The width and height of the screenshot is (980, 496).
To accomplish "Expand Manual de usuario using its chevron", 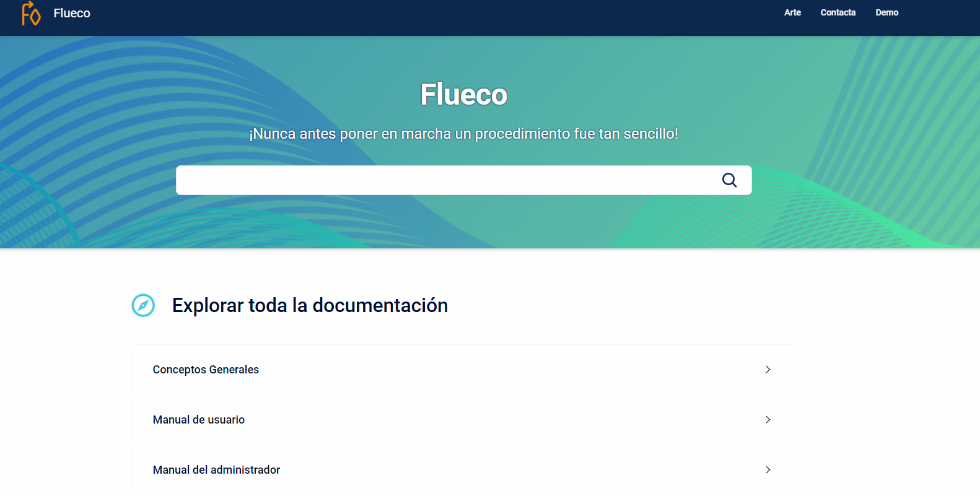I will tap(768, 420).
